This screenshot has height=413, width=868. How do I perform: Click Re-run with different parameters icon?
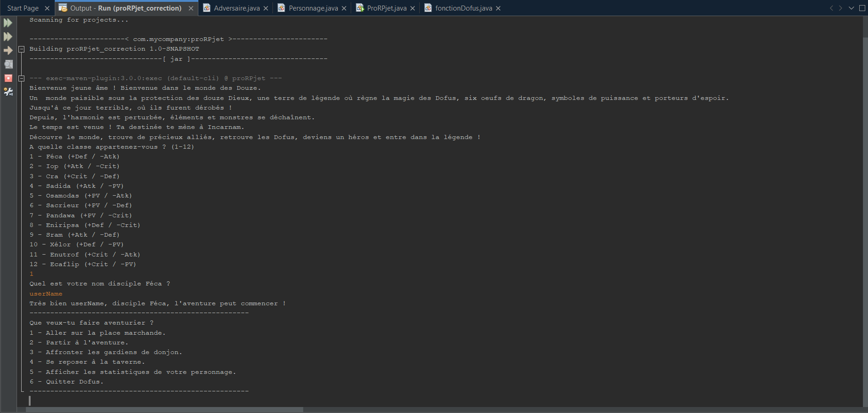[8, 37]
